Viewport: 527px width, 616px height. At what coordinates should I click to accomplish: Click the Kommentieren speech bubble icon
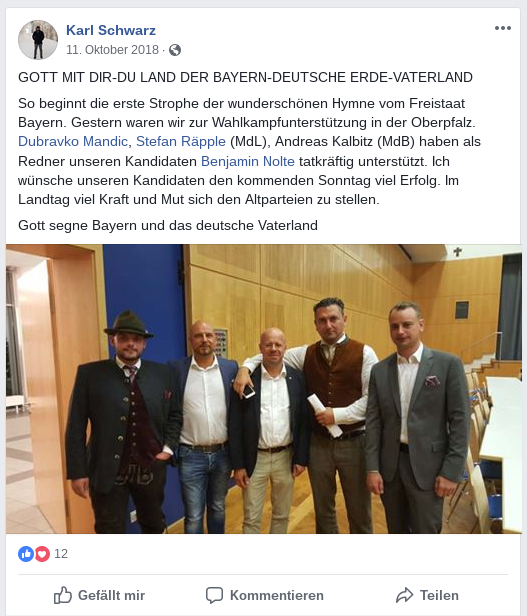point(215,595)
